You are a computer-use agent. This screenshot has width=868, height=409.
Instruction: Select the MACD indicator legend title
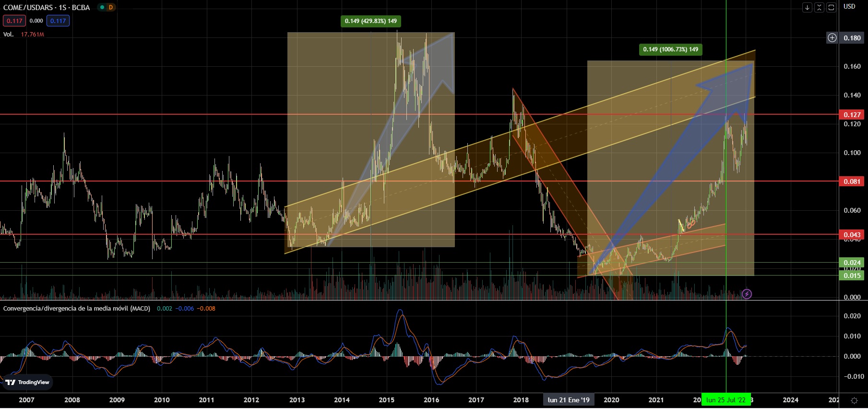(77, 308)
